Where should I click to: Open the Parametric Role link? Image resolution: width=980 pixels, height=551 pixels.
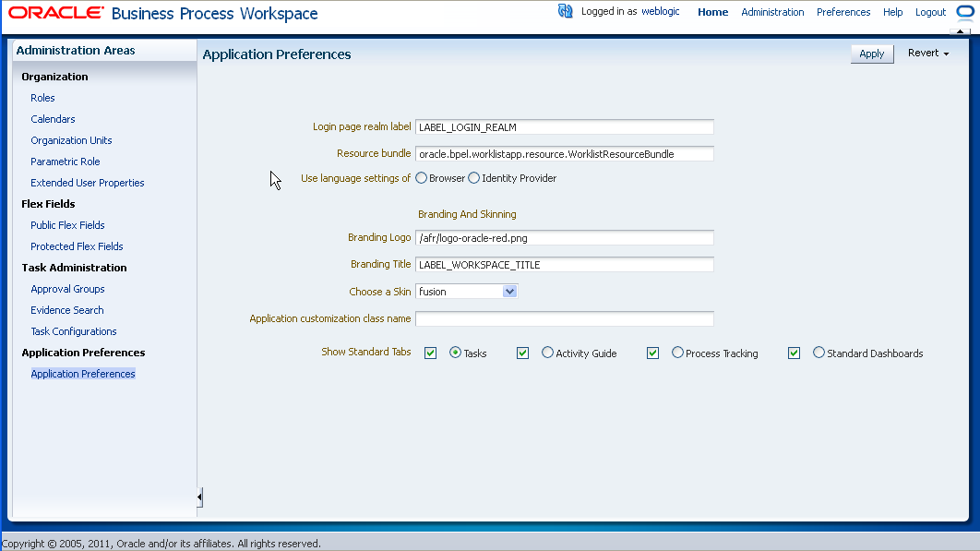(x=65, y=162)
